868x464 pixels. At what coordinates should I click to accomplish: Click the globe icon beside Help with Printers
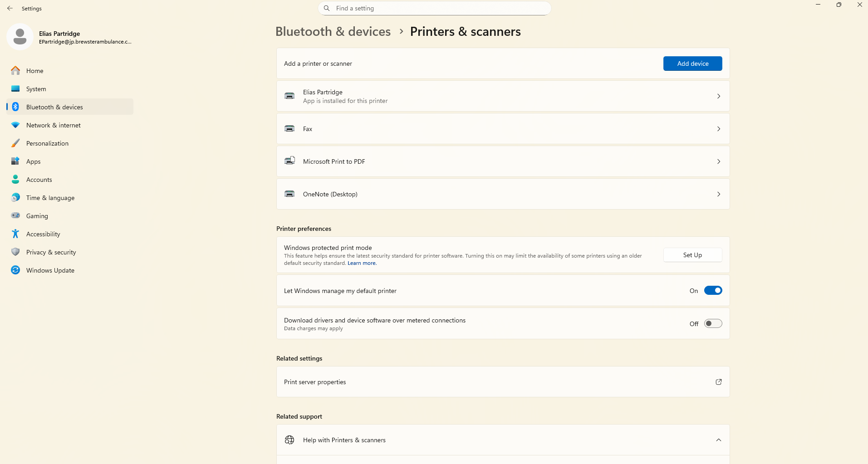tap(289, 440)
